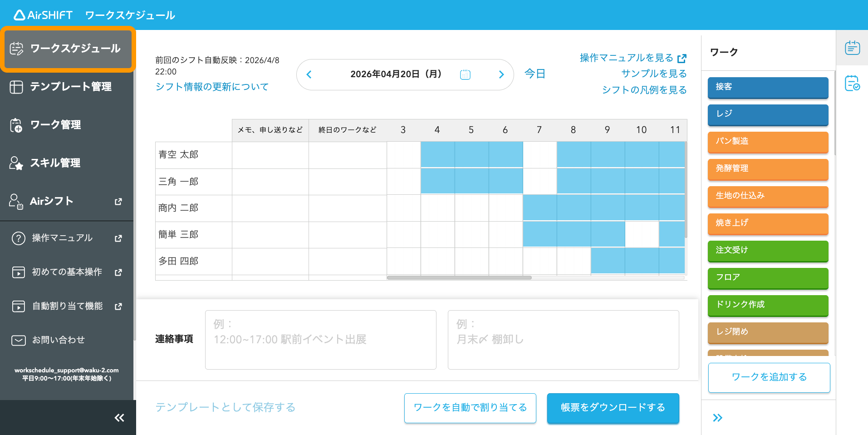The width and height of the screenshot is (868, 435).
Task: Open テンプレート管理 in the sidebar
Action: [67, 87]
